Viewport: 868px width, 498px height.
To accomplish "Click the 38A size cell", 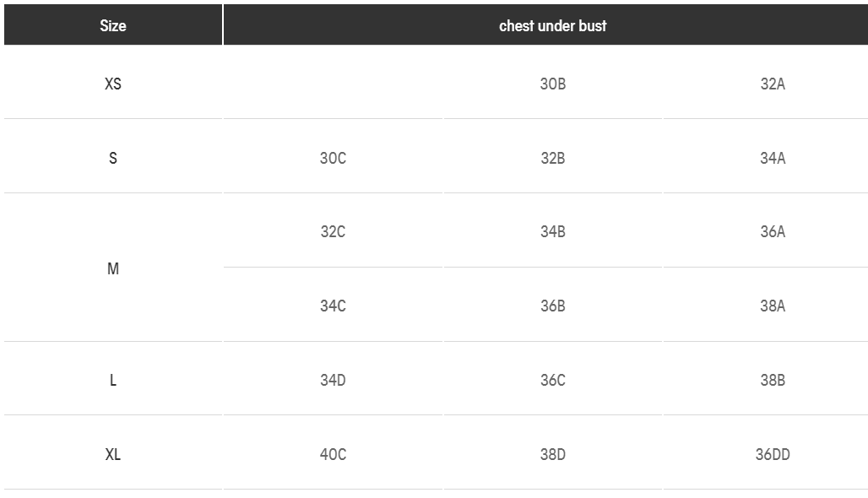I will [x=773, y=306].
